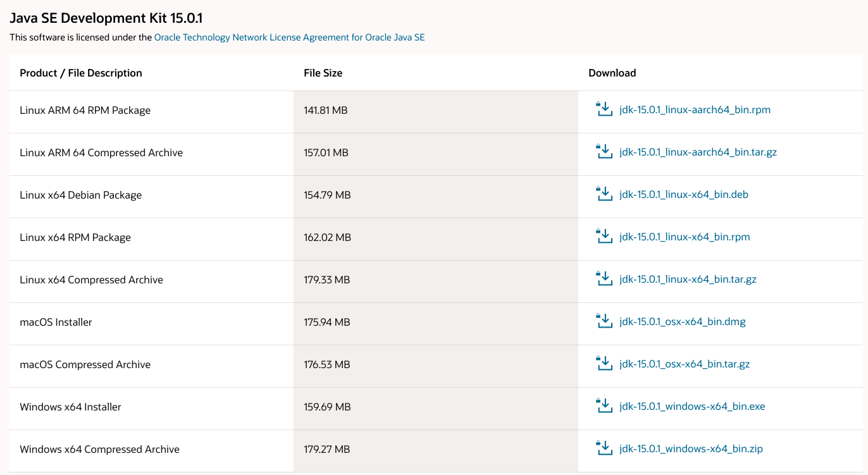Download jdk-15.0.1_osx-x64_bin.tar.gz link
This screenshot has width=868, height=475.
[685, 364]
